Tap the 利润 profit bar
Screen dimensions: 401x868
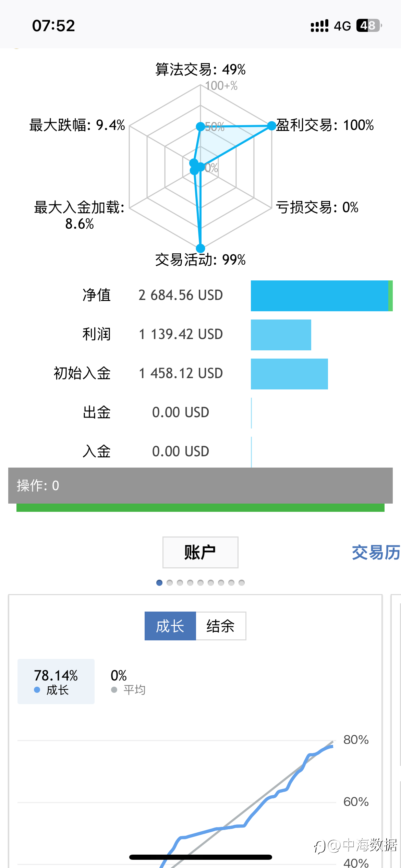click(281, 335)
